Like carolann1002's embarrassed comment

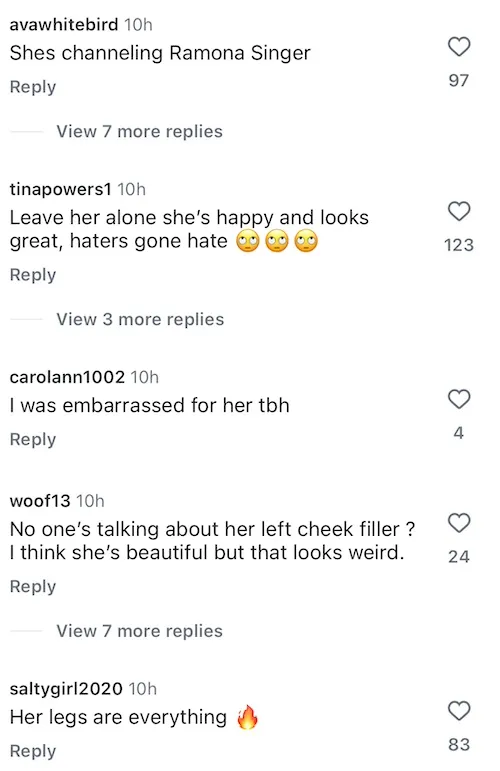[459, 399]
